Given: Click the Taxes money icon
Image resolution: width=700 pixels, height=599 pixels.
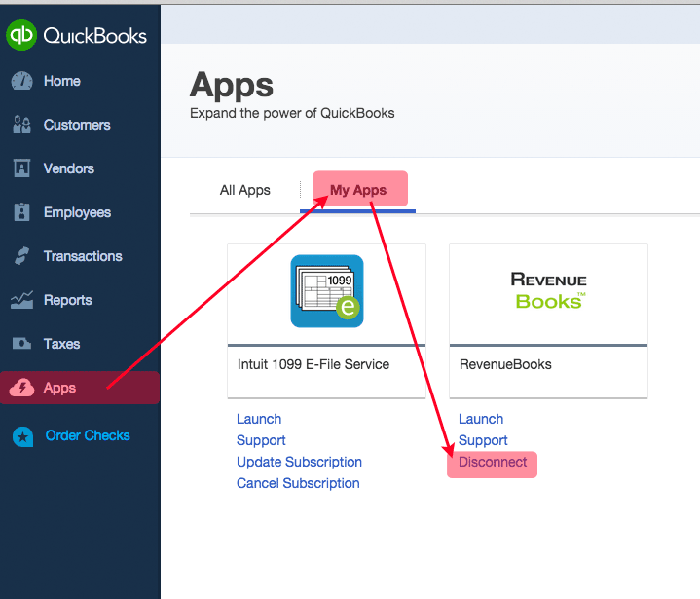Looking at the screenshot, I should pyautogui.click(x=21, y=344).
